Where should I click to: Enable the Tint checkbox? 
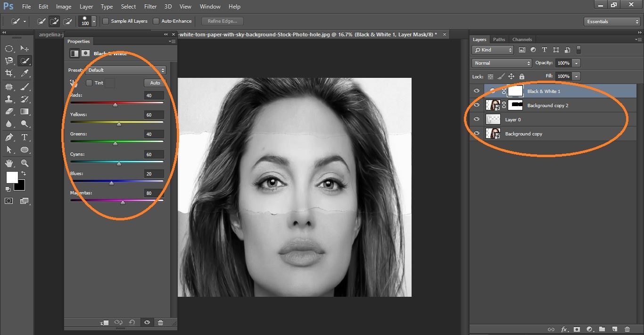89,83
